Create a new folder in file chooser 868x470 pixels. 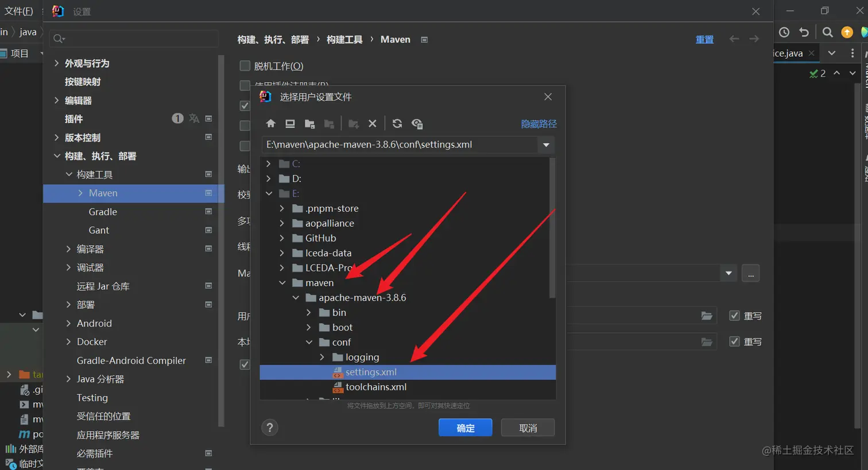(x=354, y=123)
